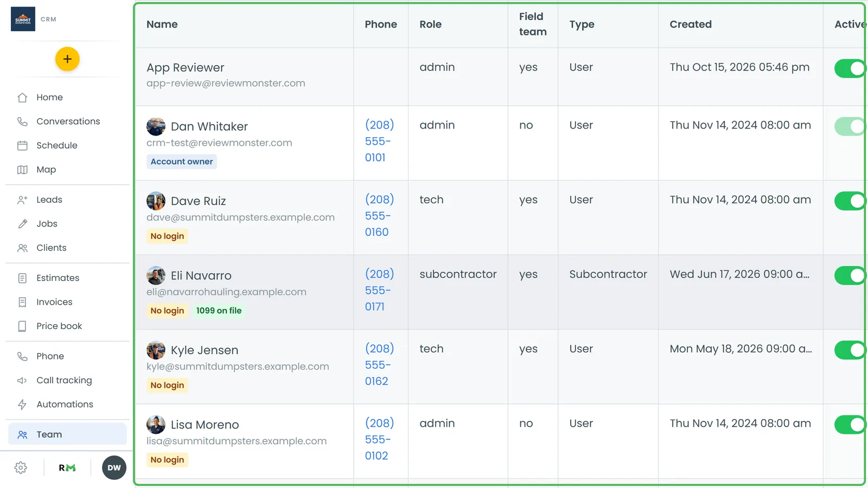868x488 pixels.
Task: Click the Summit Dumpsters logo
Action: 23,19
